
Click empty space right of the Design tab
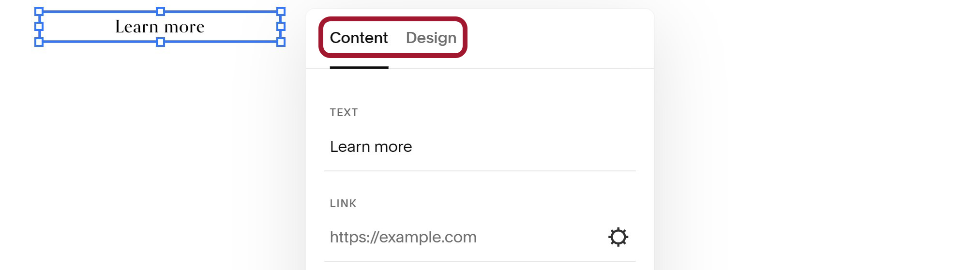tap(557, 38)
